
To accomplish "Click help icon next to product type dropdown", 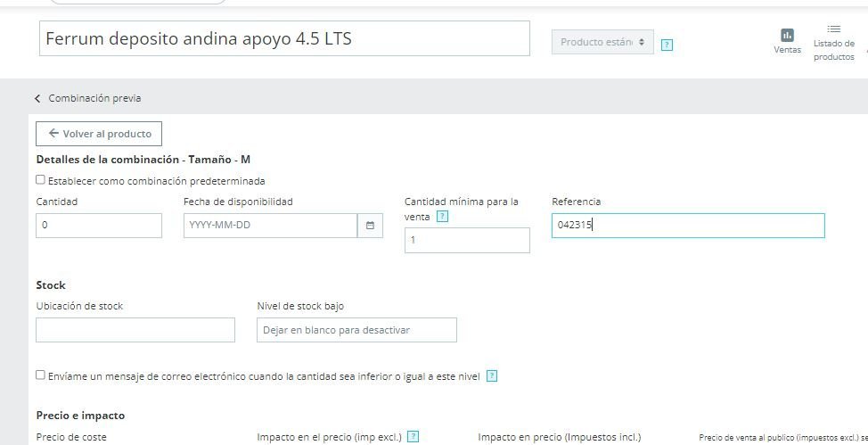I will click(667, 45).
